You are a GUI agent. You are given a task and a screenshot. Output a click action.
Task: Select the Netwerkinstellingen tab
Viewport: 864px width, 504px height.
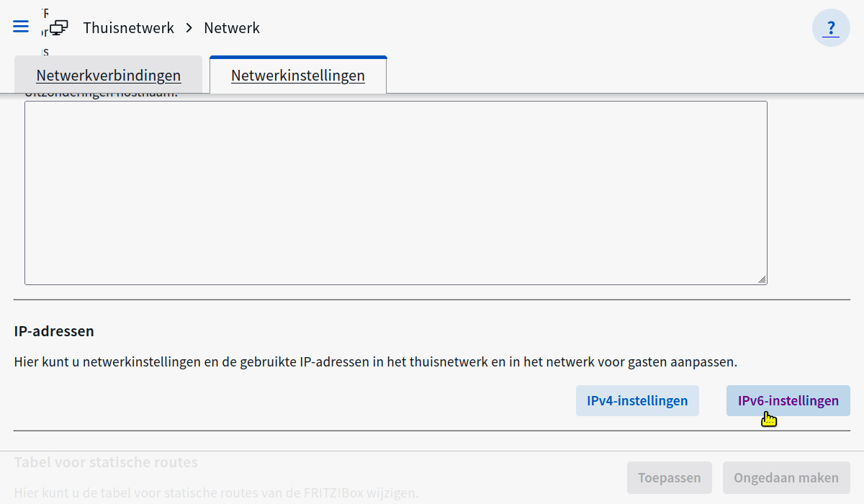coord(298,76)
